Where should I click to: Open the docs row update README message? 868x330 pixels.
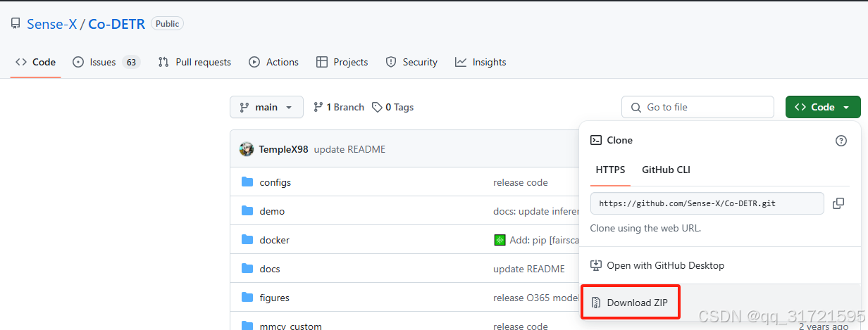coord(529,269)
